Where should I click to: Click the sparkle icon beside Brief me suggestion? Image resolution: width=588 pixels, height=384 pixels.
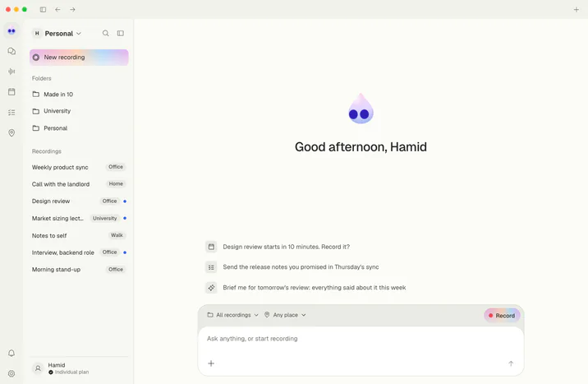(x=211, y=288)
